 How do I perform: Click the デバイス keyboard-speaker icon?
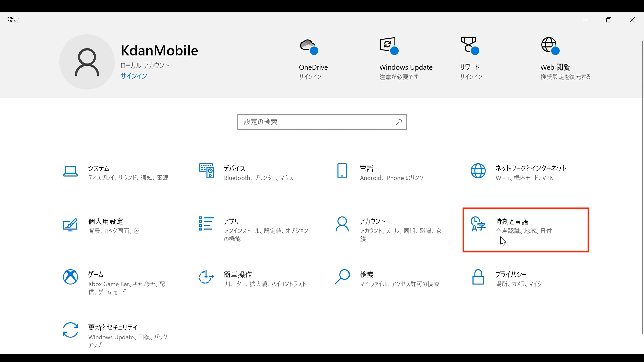(x=206, y=171)
